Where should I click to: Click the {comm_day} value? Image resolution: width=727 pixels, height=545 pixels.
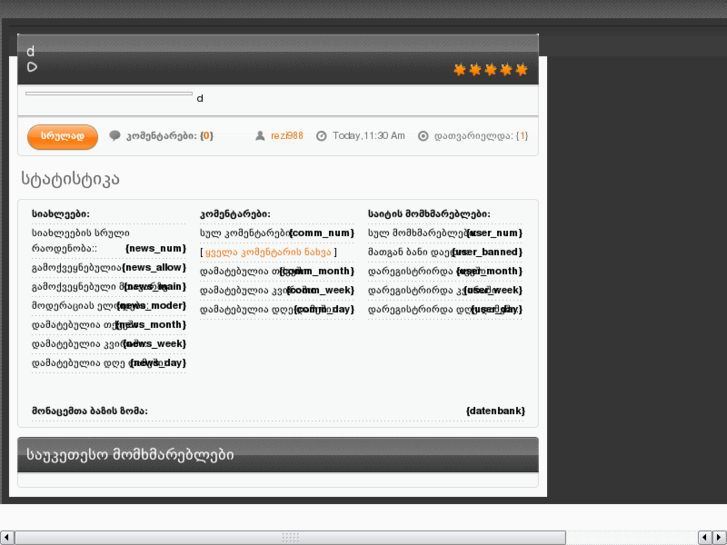tap(324, 309)
